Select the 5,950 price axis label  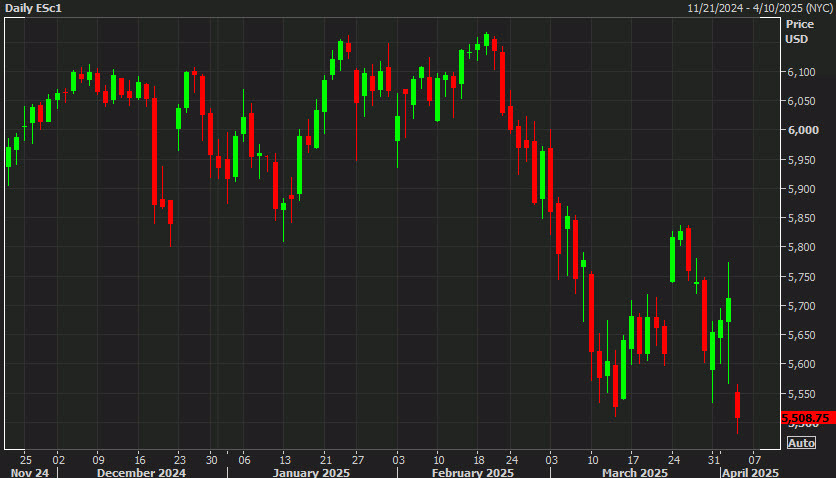click(801, 160)
